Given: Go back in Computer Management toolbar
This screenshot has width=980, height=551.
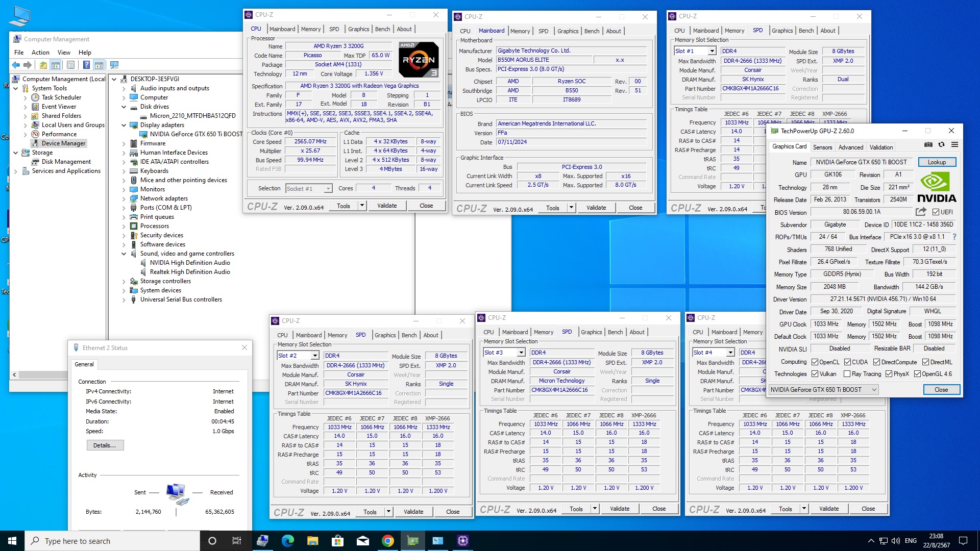Looking at the screenshot, I should pos(16,65).
